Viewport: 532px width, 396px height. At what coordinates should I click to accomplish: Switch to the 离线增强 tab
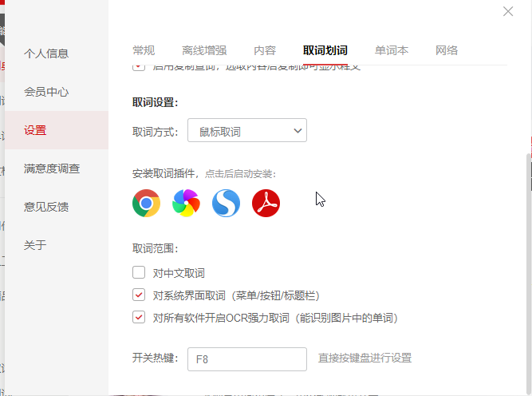click(x=204, y=50)
